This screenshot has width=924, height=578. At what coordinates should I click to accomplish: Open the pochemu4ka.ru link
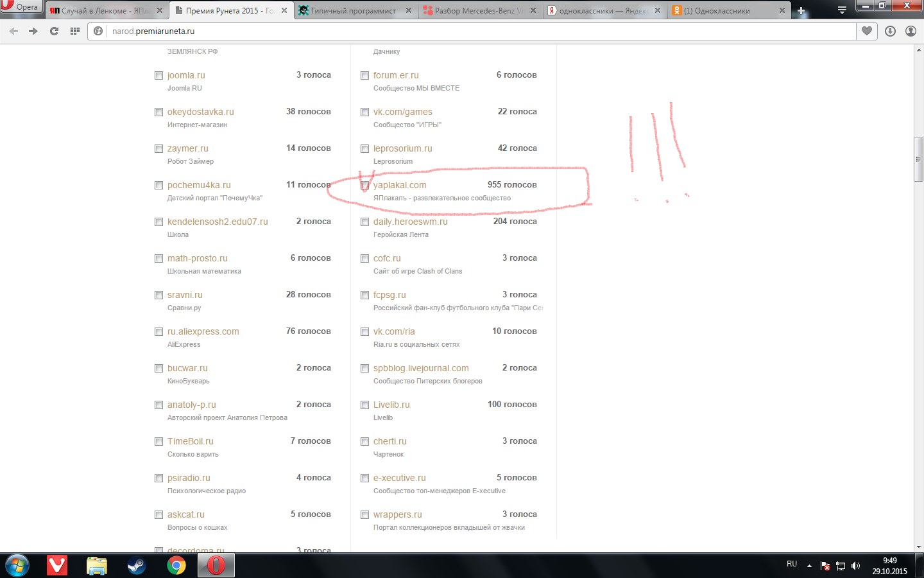199,185
